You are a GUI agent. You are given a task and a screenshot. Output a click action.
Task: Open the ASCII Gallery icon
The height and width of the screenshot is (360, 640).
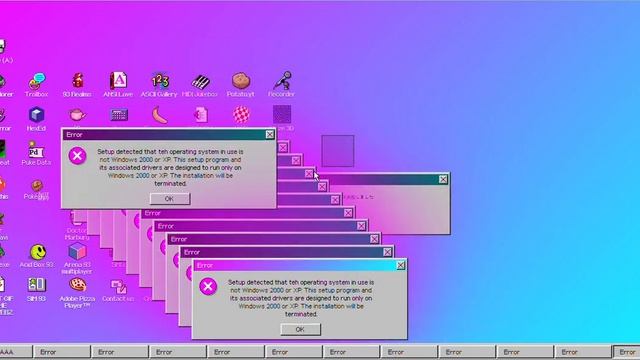pos(159,85)
